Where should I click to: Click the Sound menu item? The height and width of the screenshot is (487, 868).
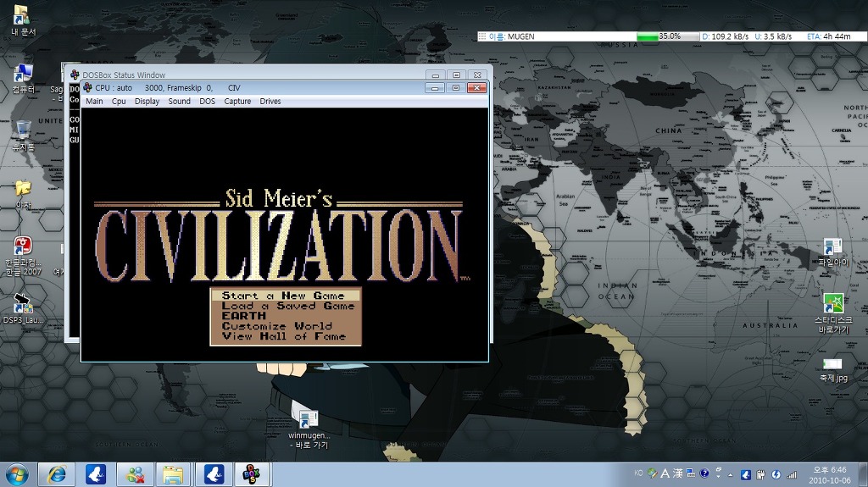(179, 102)
